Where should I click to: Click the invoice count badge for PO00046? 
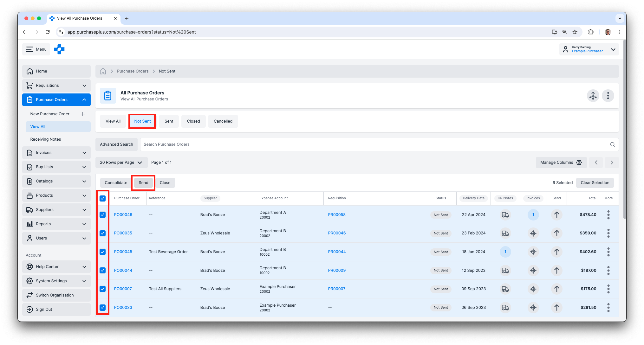click(x=533, y=215)
